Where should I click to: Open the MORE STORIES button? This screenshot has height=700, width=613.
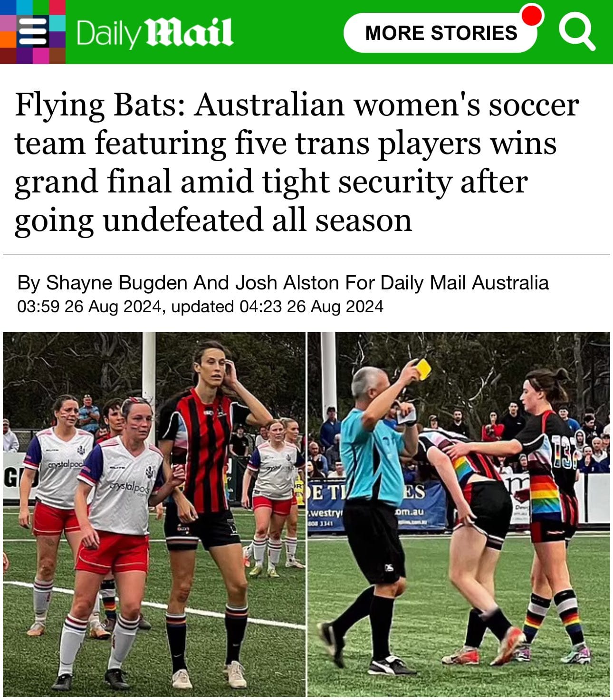click(441, 33)
